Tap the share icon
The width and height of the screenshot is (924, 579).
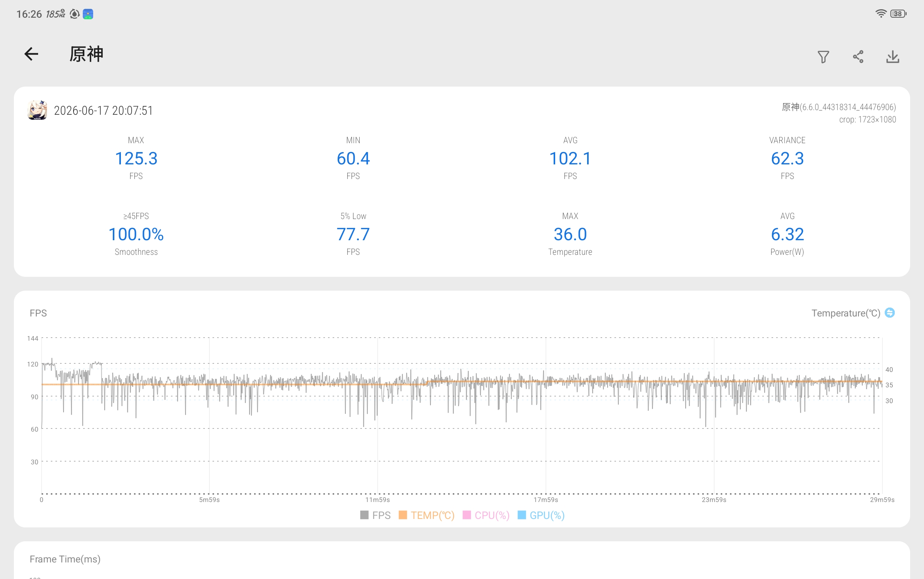coord(858,57)
